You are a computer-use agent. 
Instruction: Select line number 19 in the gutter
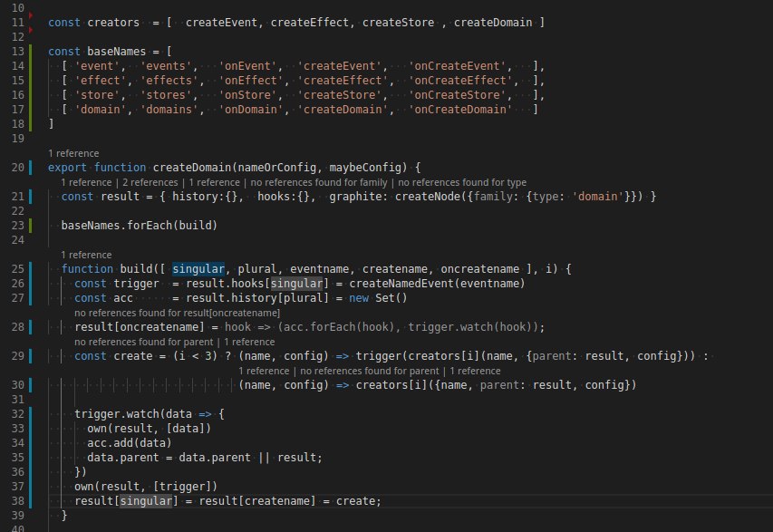tap(18, 139)
